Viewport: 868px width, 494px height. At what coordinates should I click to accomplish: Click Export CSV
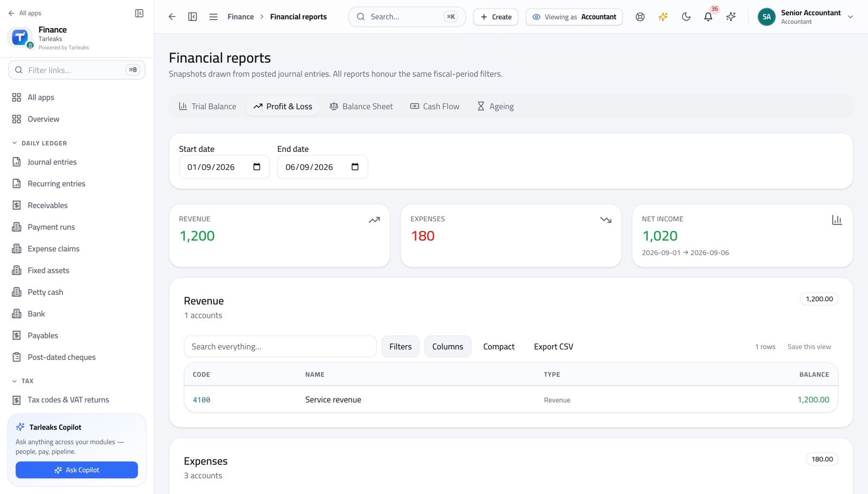coord(553,347)
